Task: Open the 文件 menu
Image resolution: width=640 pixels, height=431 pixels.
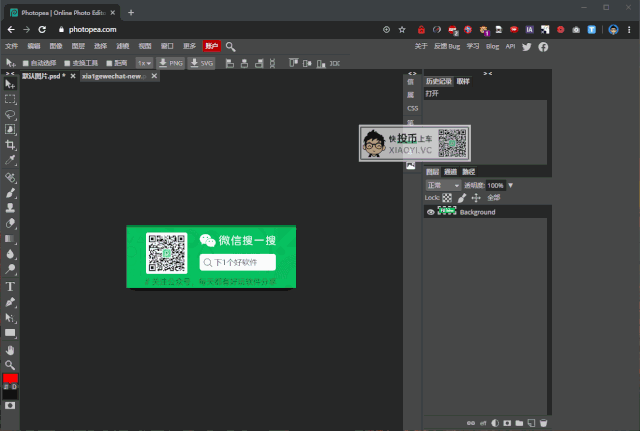Action: 12,46
